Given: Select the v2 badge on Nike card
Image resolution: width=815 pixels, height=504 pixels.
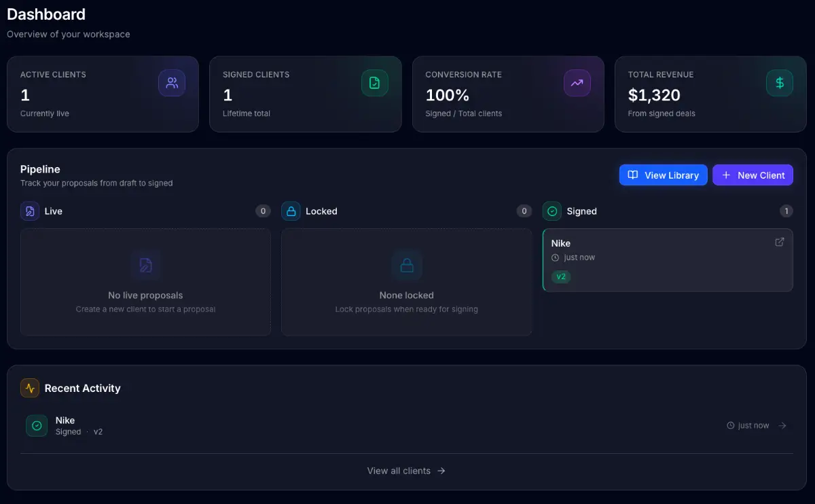Looking at the screenshot, I should point(561,277).
